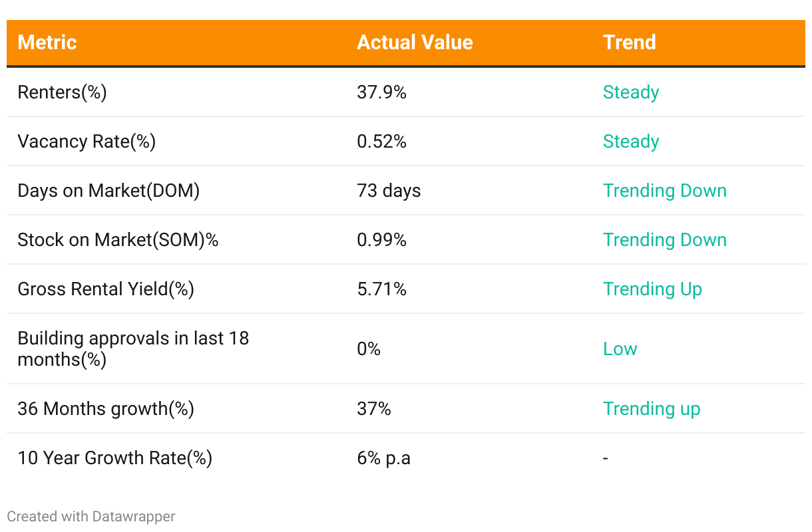Viewport: 812px width, 532px height.
Task: Click the 73 days value
Action: 389,191
